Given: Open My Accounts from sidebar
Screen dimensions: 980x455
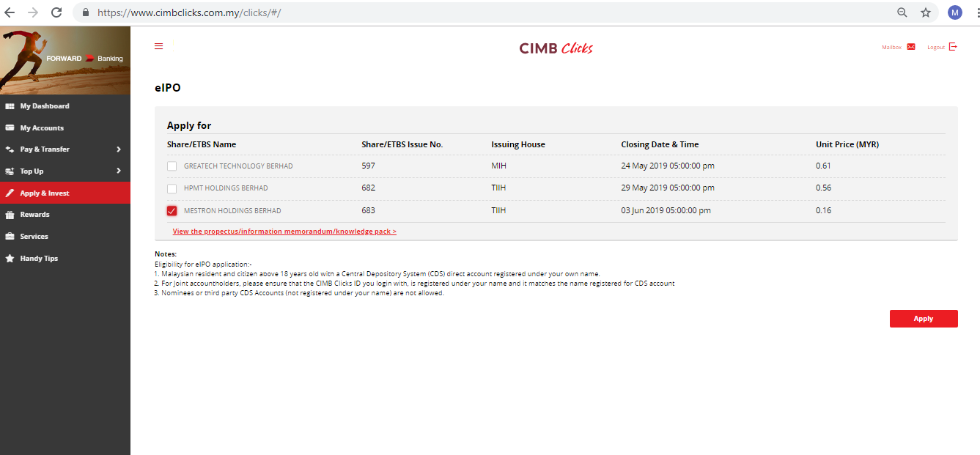Looking at the screenshot, I should (x=42, y=128).
